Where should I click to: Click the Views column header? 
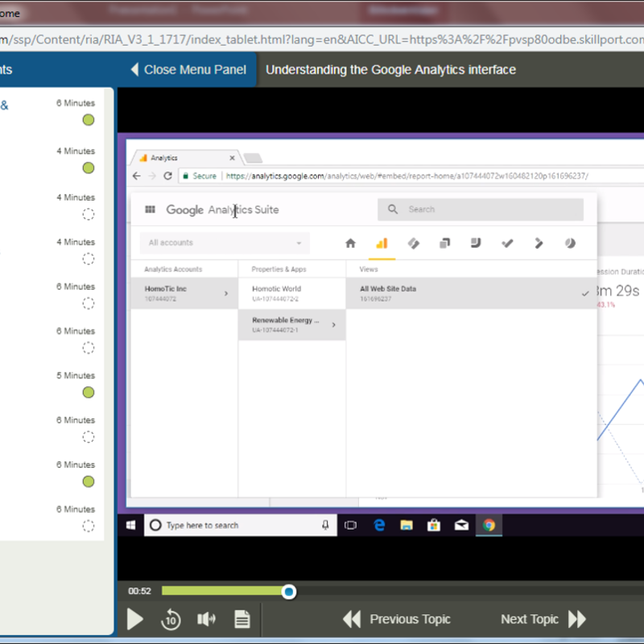click(x=369, y=269)
